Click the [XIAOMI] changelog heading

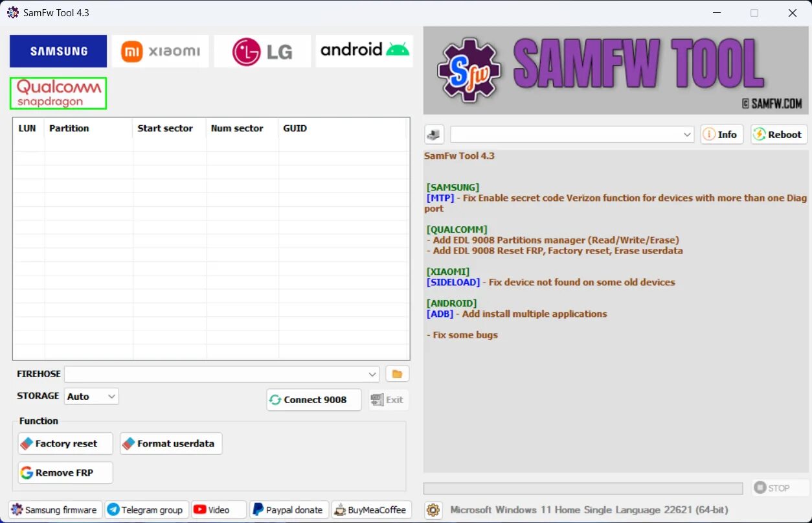pos(448,272)
